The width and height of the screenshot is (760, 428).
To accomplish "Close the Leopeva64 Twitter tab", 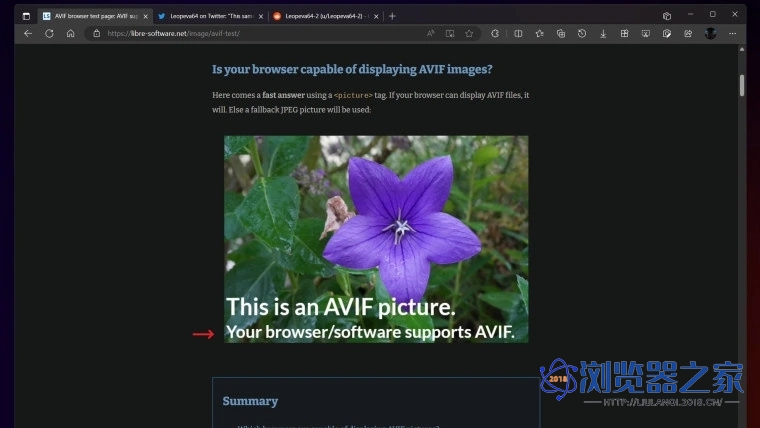I will click(x=261, y=16).
